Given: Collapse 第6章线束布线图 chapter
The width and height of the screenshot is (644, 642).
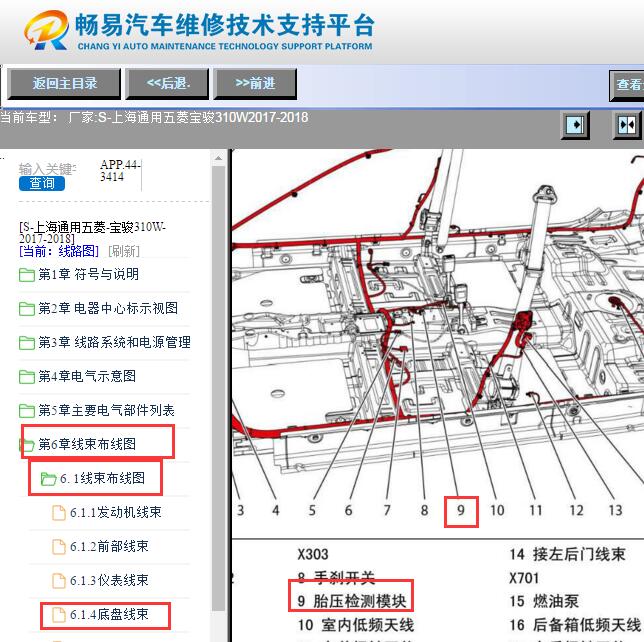Looking at the screenshot, I should coord(87,444).
